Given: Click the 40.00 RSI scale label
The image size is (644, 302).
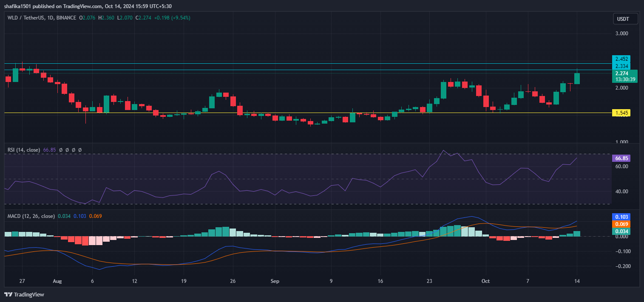Looking at the screenshot, I should point(621,192).
